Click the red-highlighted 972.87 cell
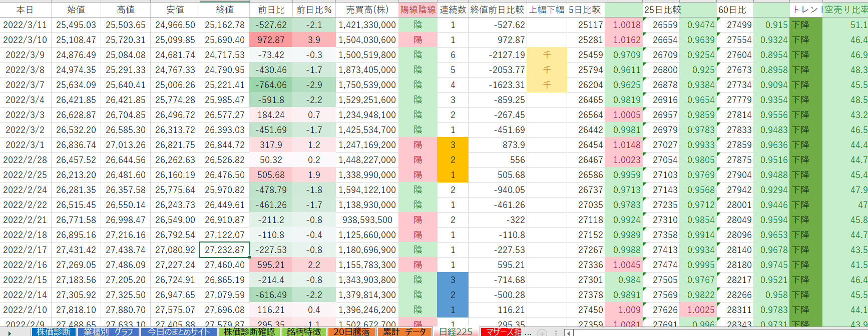 pos(271,39)
